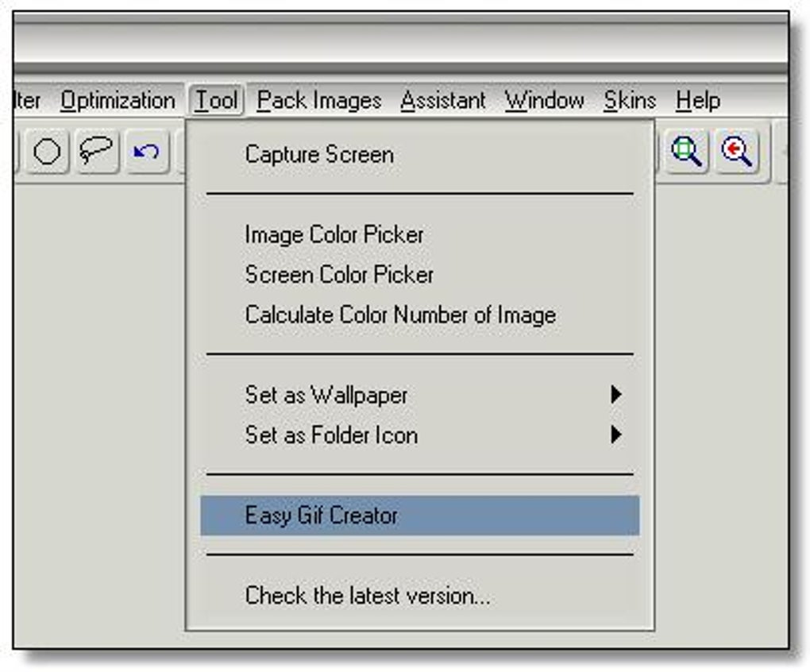This screenshot has height=672, width=810.
Task: Expand the Set as Wallpaper submenu arrow
Action: coord(615,395)
